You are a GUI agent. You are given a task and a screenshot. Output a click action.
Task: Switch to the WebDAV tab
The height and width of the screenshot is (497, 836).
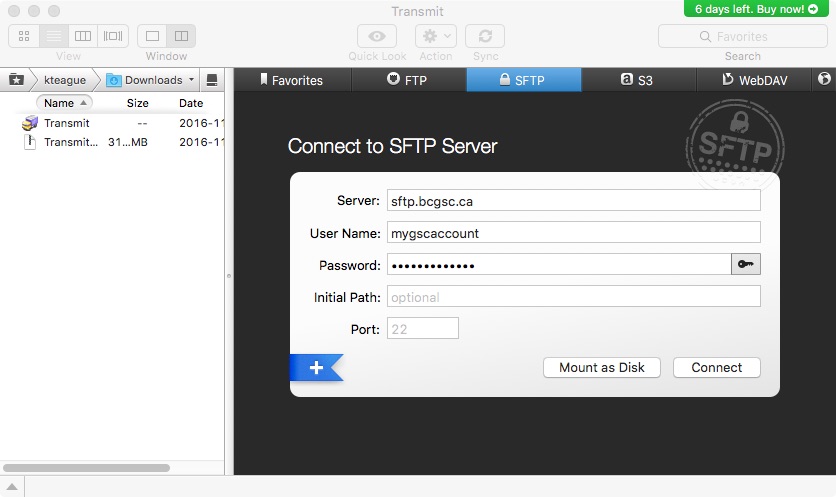coord(754,80)
